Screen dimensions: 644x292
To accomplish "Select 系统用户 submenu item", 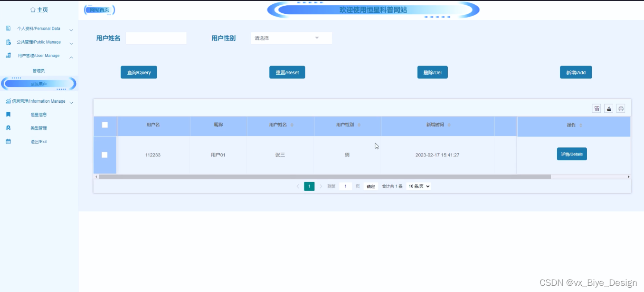I will tap(39, 84).
